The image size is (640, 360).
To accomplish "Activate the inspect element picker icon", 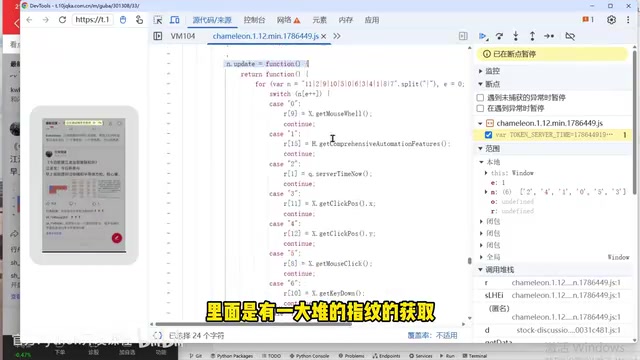I will pyautogui.click(x=158, y=20).
